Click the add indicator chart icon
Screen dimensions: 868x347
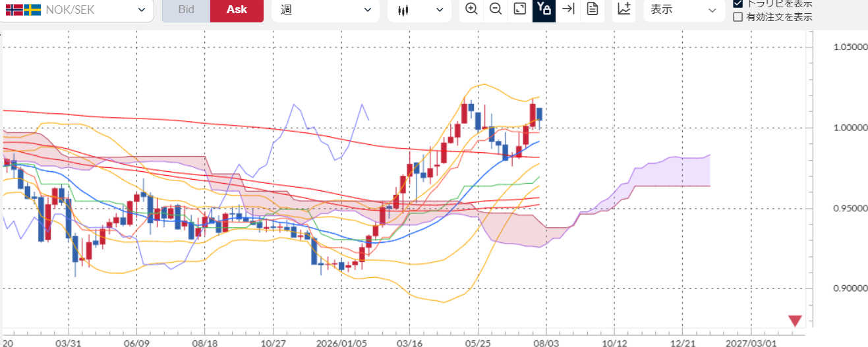(x=623, y=10)
